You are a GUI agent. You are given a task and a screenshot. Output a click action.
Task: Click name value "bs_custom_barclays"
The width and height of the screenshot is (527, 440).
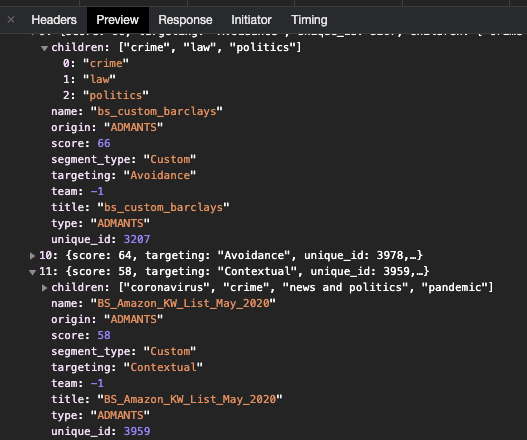157,111
